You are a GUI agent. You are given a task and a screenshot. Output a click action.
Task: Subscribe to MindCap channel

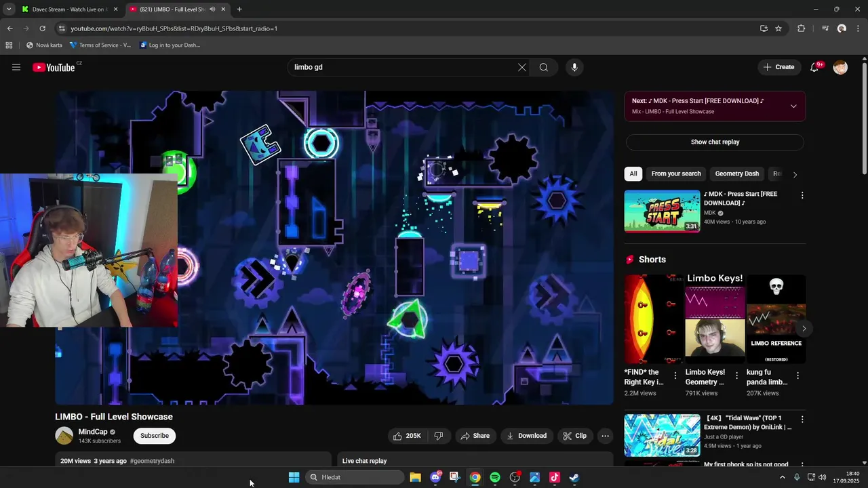155,436
